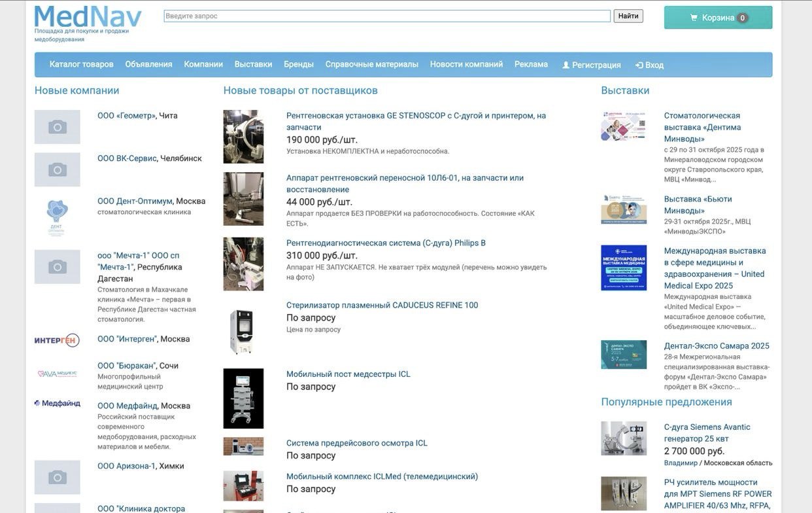Open Новые товары от поставщиков heading

click(x=301, y=90)
